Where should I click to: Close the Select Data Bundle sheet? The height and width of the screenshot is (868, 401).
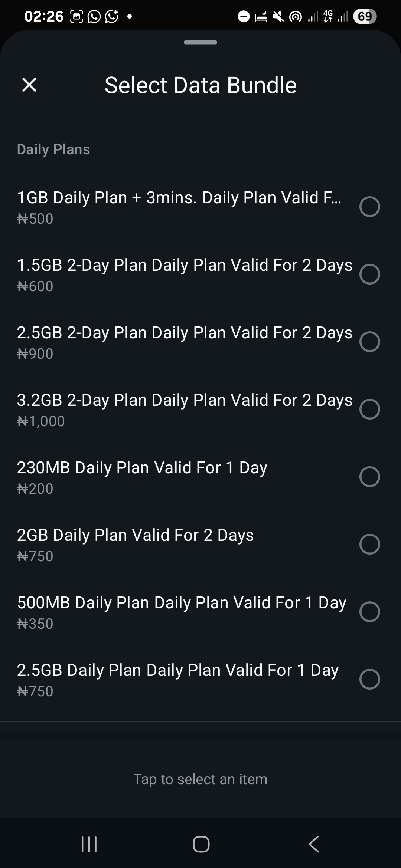coord(29,85)
